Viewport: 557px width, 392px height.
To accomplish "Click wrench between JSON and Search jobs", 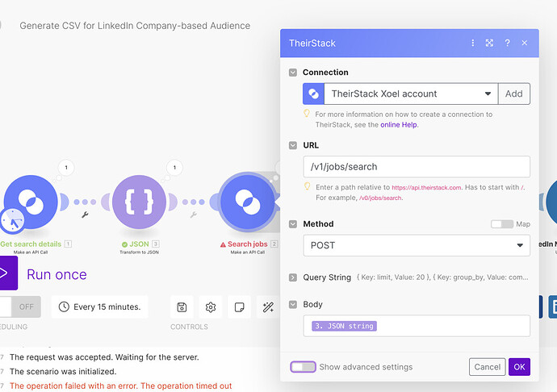I will click(x=194, y=215).
